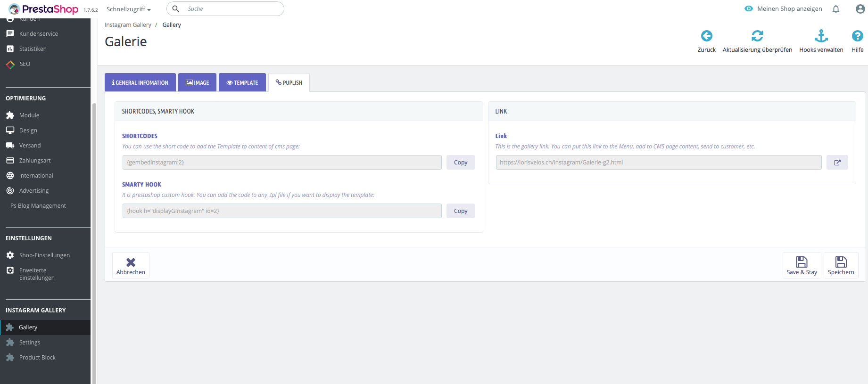Image resolution: width=868 pixels, height=384 pixels.
Task: Click Save & Stay button
Action: tap(802, 265)
